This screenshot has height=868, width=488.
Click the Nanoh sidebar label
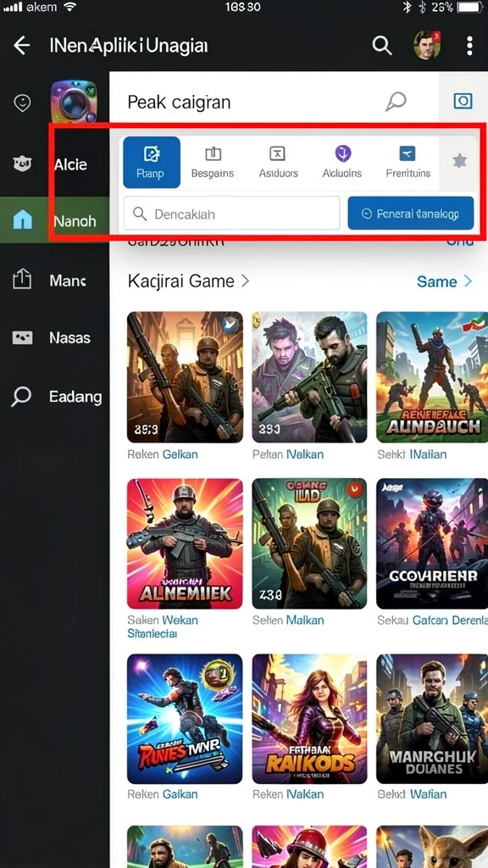(75, 221)
